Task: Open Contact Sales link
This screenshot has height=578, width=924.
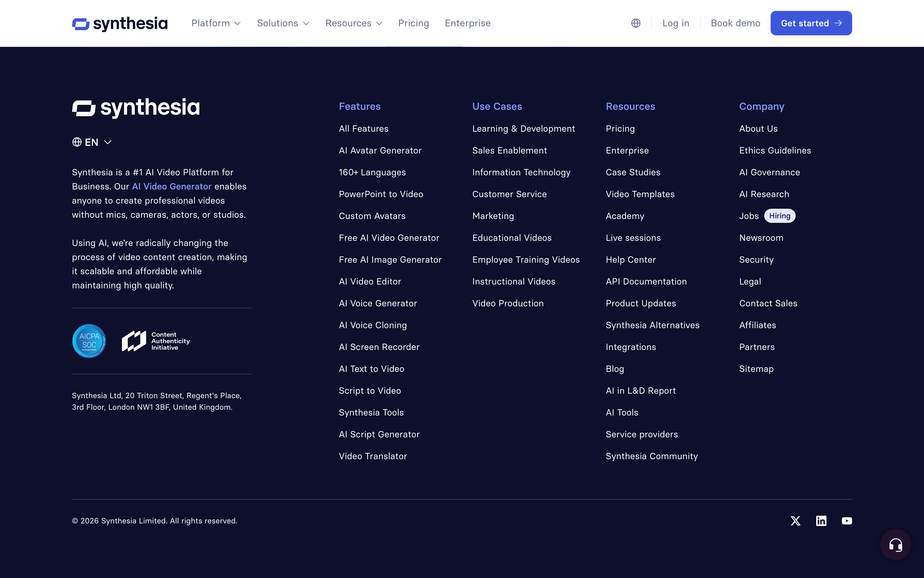Action: tap(768, 303)
